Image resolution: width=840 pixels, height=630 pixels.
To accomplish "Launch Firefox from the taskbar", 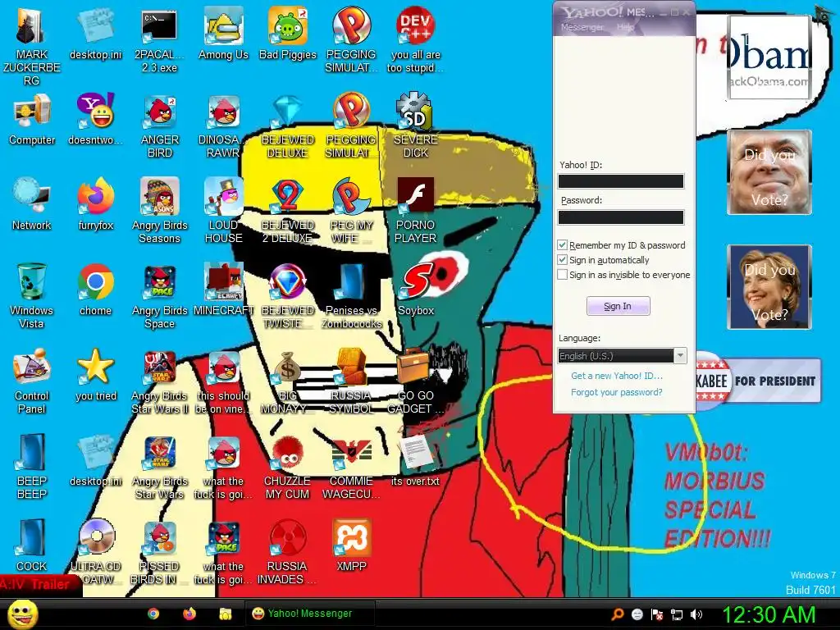I will click(x=189, y=614).
